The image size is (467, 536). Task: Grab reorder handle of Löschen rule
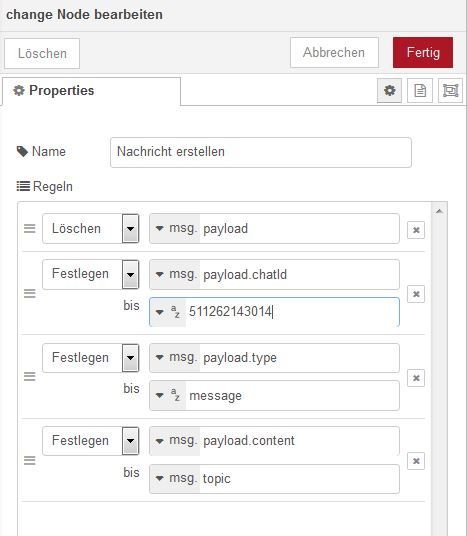tap(29, 228)
